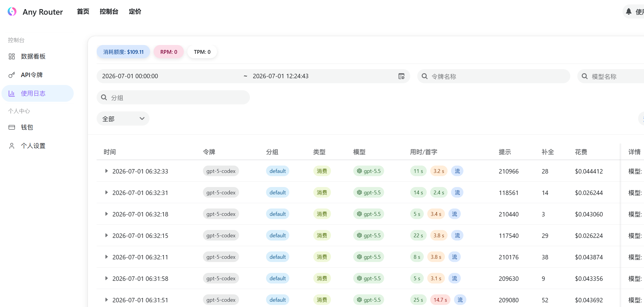This screenshot has height=307, width=644.
Task: Click the 使用日志 bar chart icon
Action: (12, 94)
